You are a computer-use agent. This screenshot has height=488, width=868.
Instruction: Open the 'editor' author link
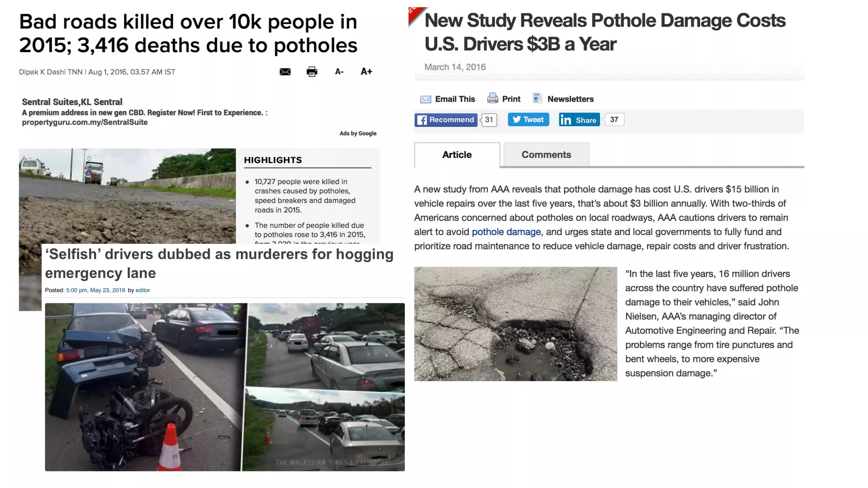(142, 290)
